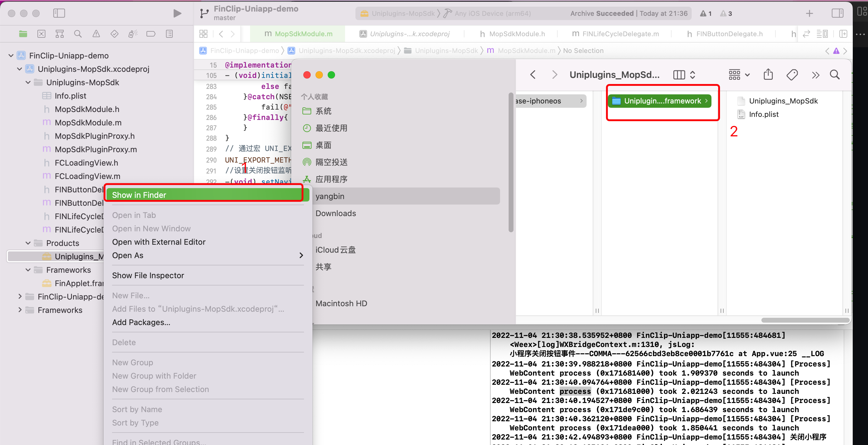
Task: Toggle the left navigator sidebar
Action: (59, 13)
